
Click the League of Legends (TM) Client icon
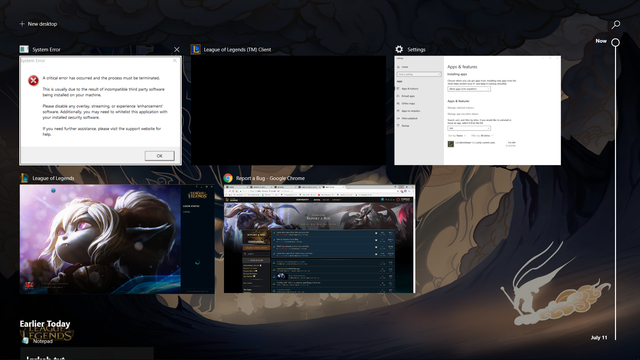[x=196, y=49]
